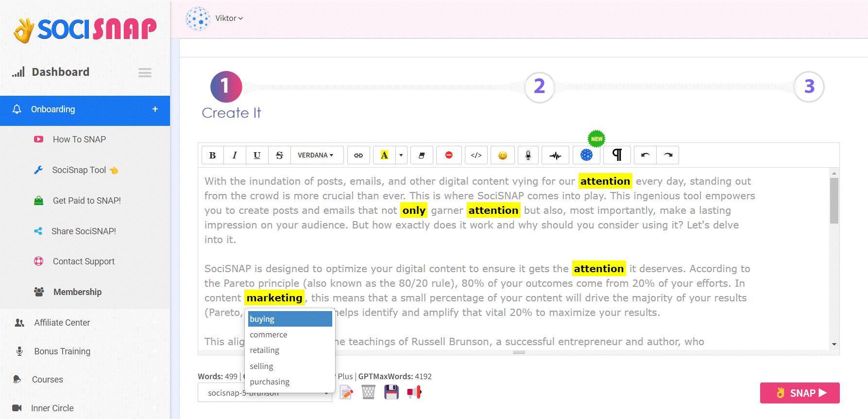Open the VERDANA font family dropdown

point(317,155)
